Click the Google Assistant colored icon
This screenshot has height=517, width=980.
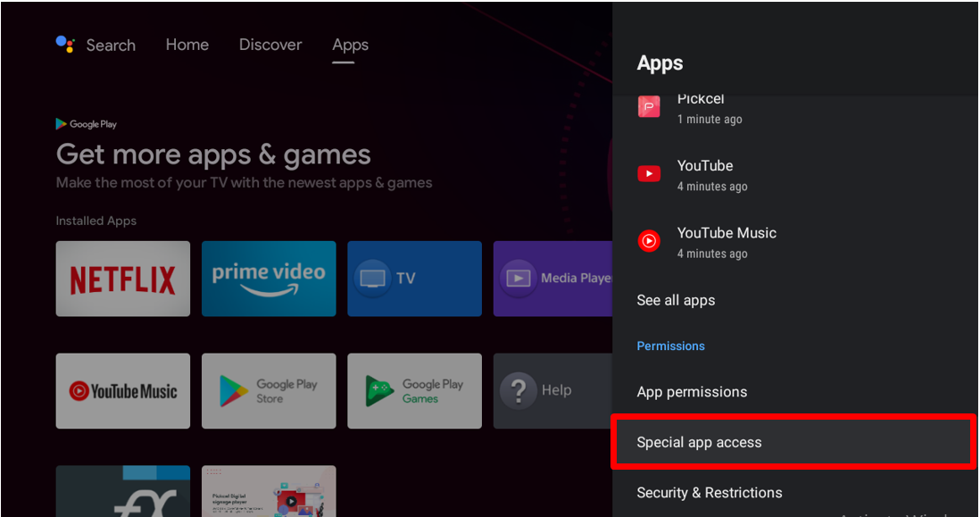(x=63, y=44)
